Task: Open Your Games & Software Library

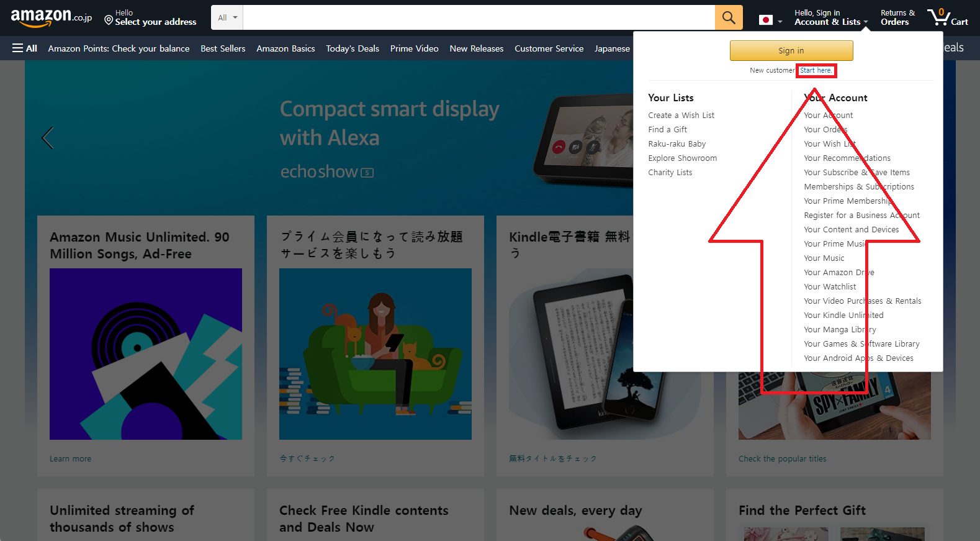Action: pos(861,343)
